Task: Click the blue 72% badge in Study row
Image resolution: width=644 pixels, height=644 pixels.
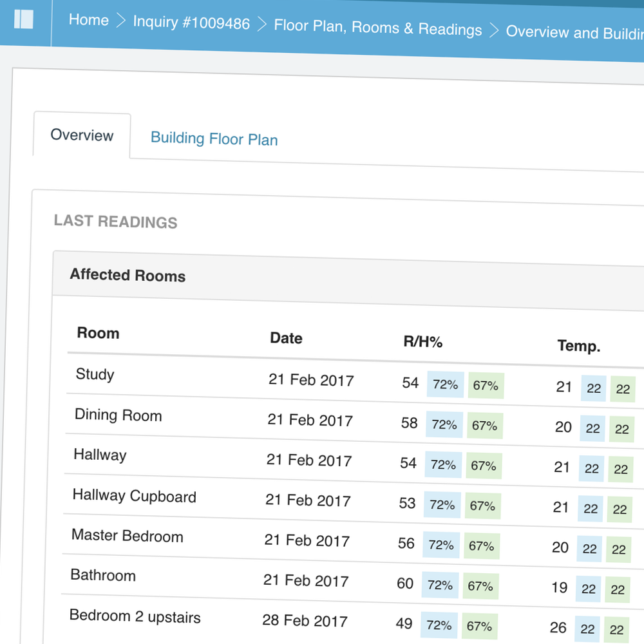Action: (445, 384)
